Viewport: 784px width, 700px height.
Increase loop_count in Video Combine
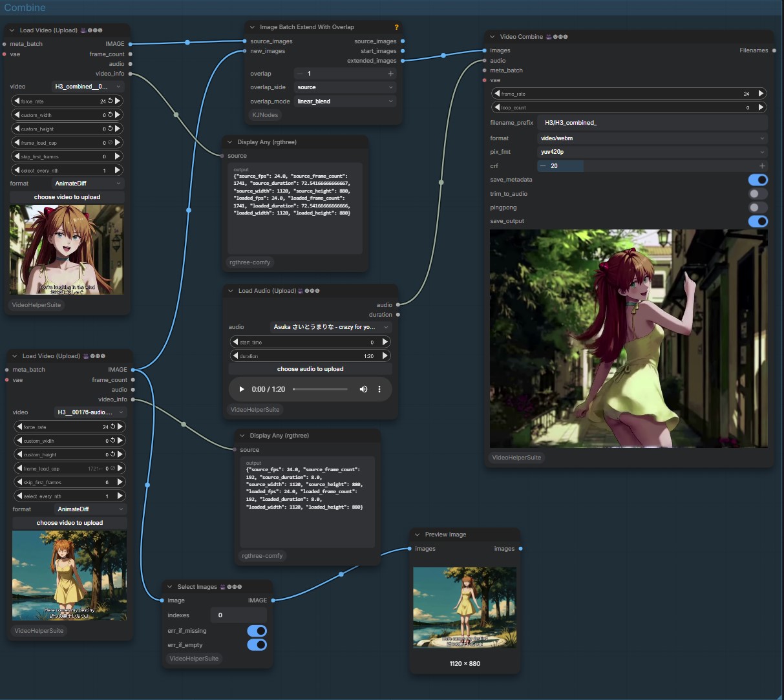click(761, 107)
